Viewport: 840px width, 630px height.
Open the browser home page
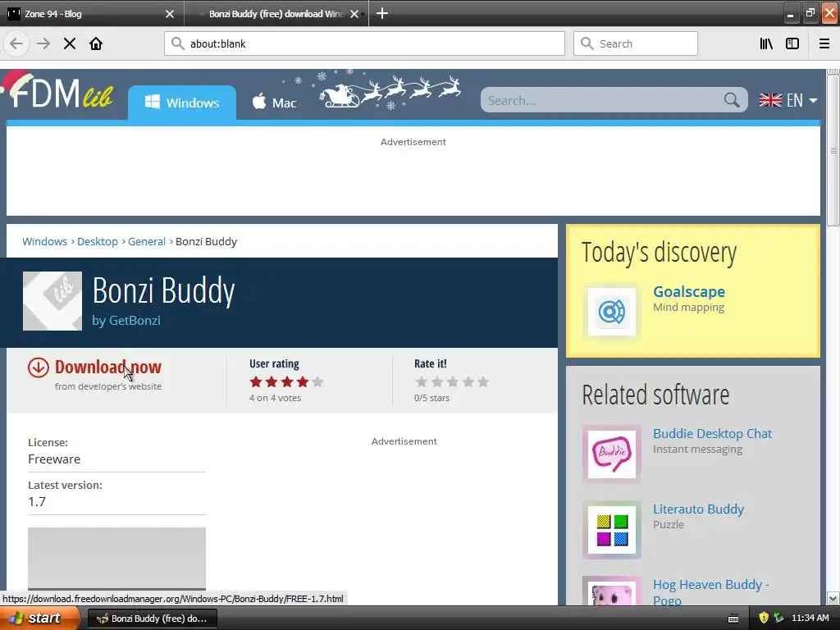click(96, 43)
